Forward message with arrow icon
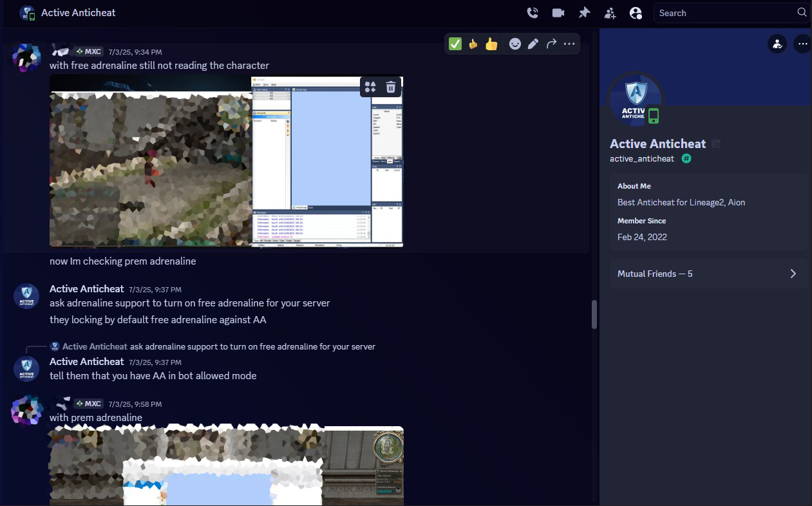 (551, 44)
